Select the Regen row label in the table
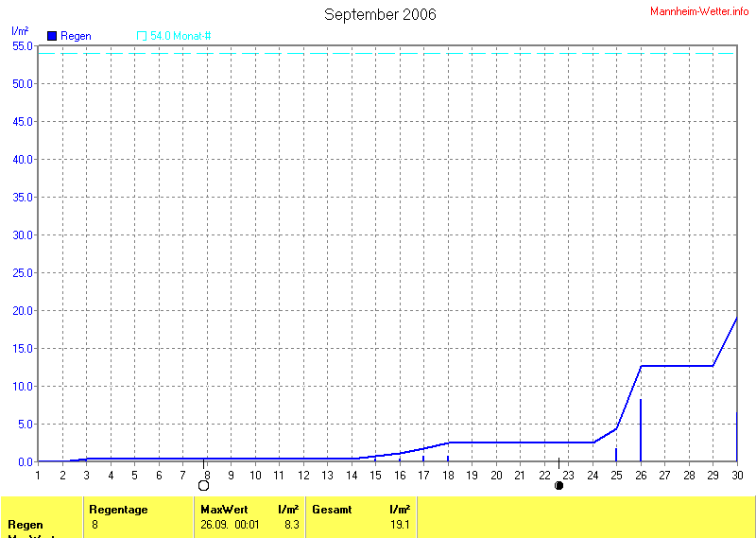Viewport: 756px width, 538px height. (26, 525)
